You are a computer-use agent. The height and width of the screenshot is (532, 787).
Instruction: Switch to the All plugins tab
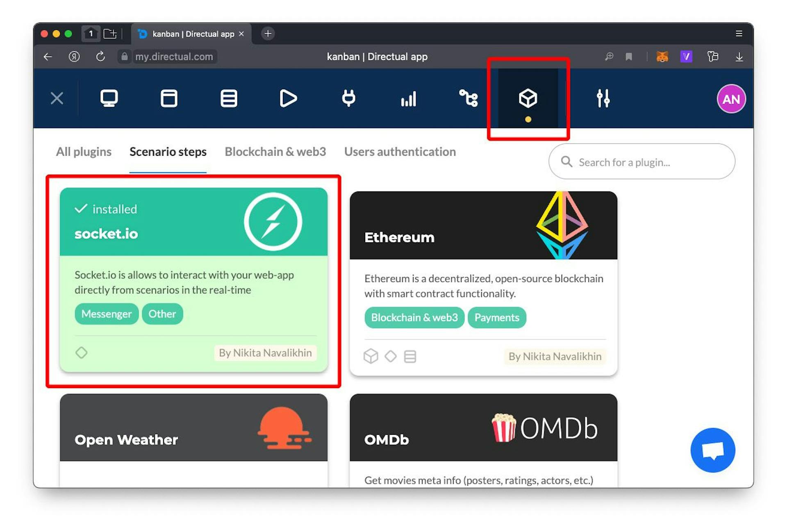[x=84, y=152]
